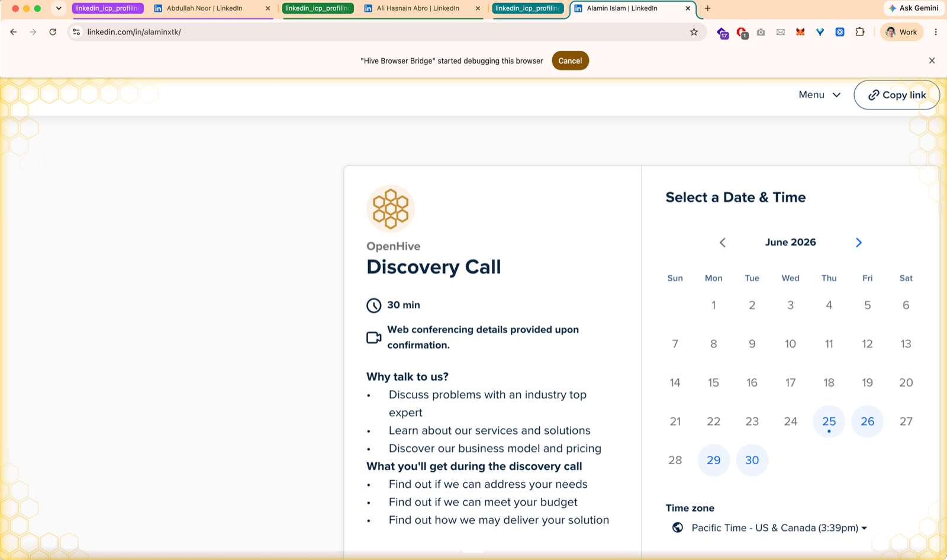Click the blue square extension icon
The height and width of the screenshot is (560, 947).
(x=839, y=32)
